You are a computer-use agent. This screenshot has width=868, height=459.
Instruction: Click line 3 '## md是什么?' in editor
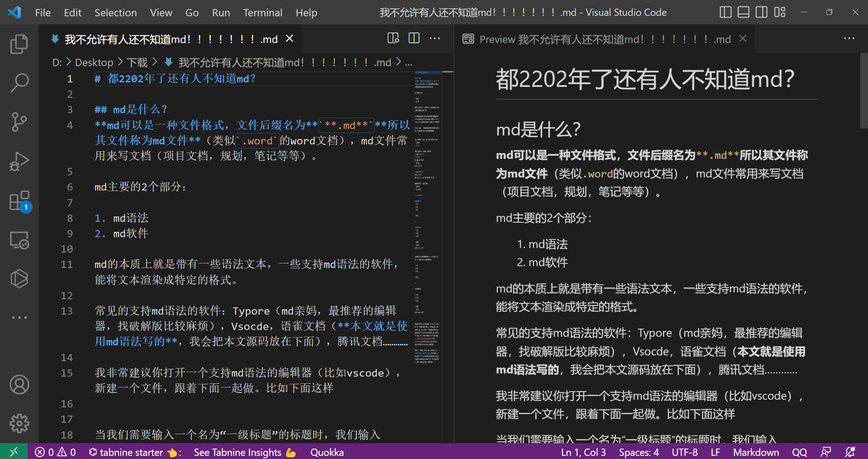(131, 110)
